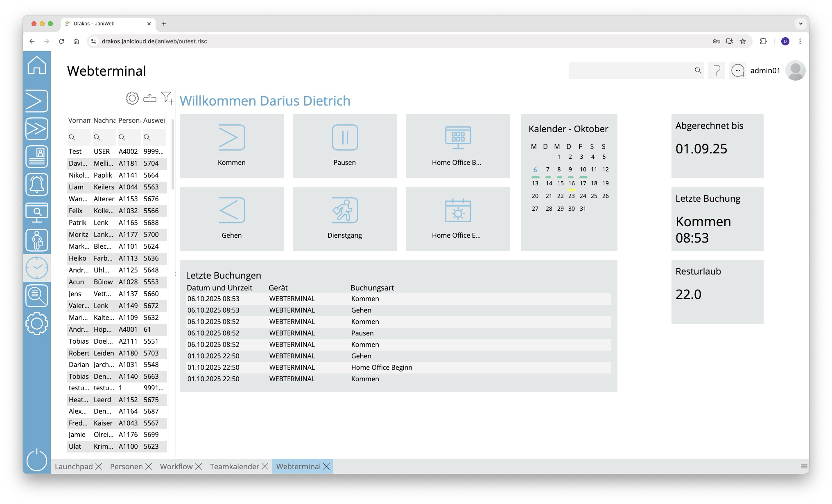Screen dimensions: 832x504
Task: Switch to the Personen tab
Action: 126,466
